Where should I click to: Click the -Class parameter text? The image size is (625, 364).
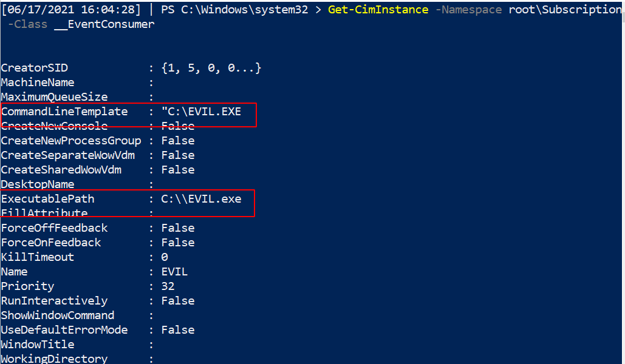(27, 24)
